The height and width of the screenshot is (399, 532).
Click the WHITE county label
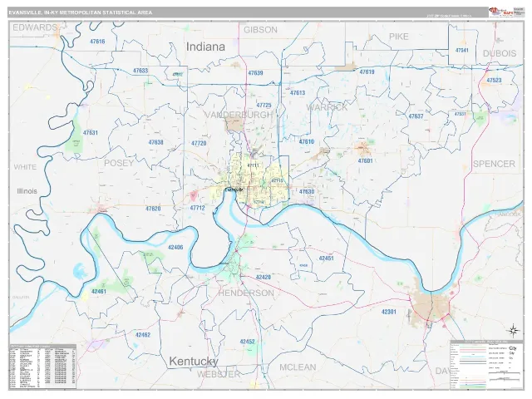[x=25, y=167]
